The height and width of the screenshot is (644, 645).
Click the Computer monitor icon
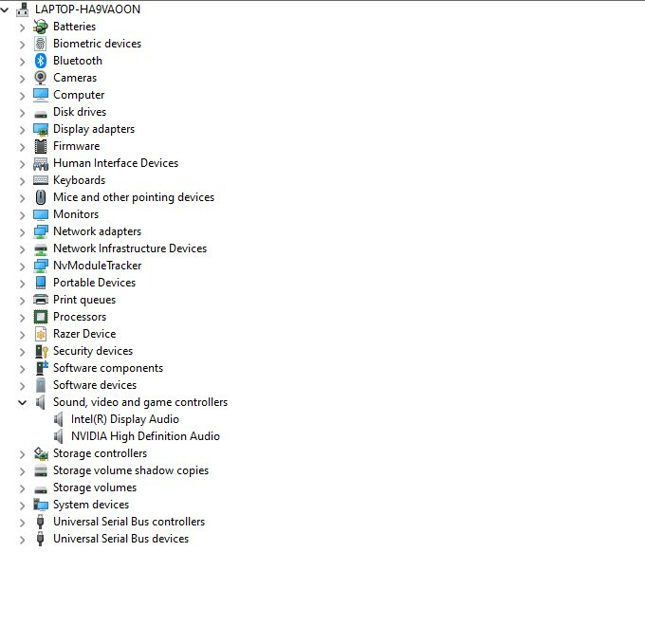(x=40, y=95)
